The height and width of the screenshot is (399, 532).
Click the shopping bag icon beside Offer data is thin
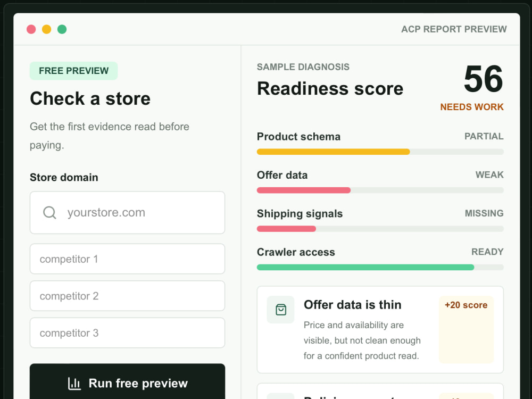[x=280, y=310]
